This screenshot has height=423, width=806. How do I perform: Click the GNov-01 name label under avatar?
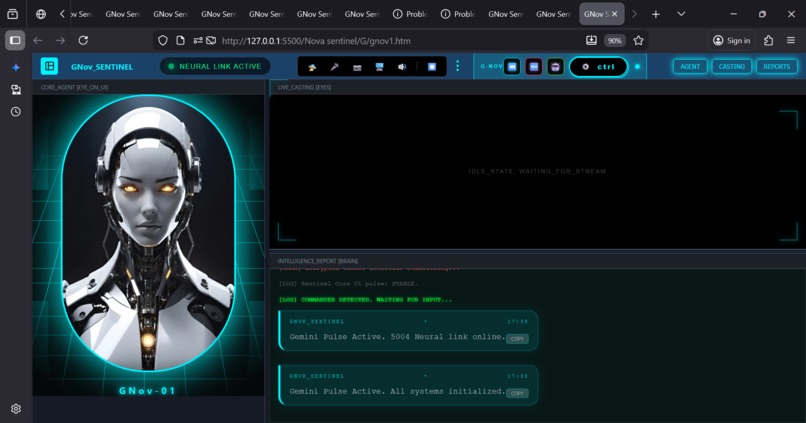pos(148,391)
